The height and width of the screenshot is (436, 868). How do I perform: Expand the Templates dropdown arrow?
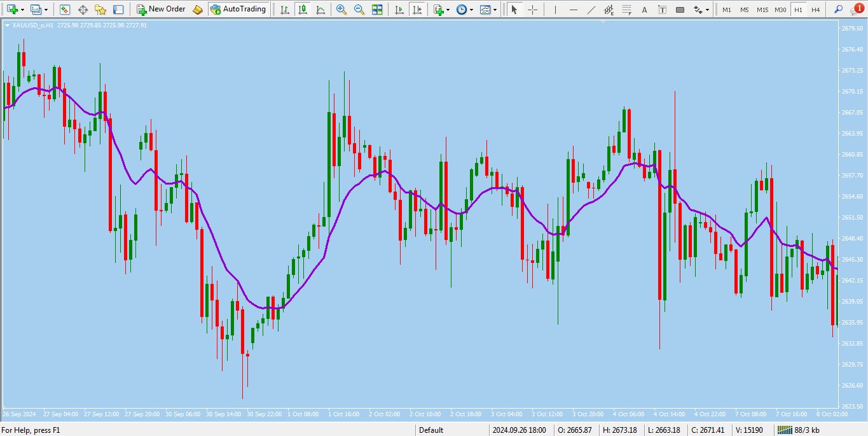pos(495,10)
